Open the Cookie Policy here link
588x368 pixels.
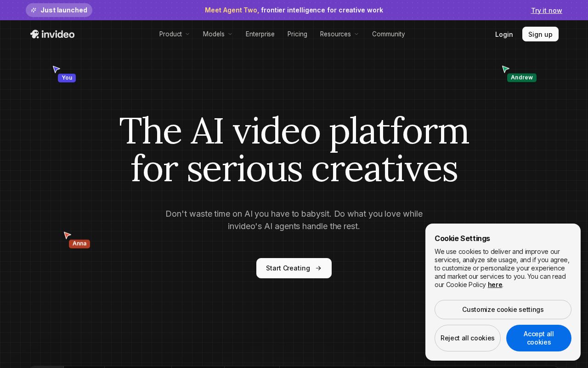[495, 285]
